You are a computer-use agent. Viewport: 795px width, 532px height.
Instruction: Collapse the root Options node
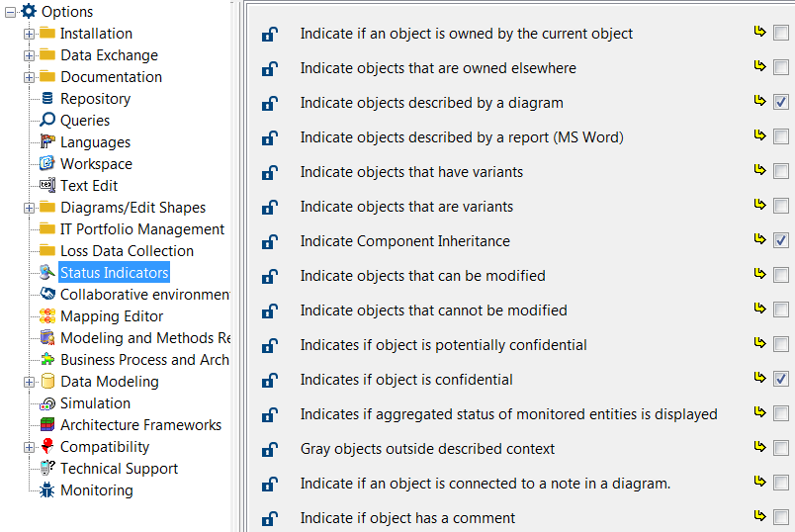pos(9,12)
